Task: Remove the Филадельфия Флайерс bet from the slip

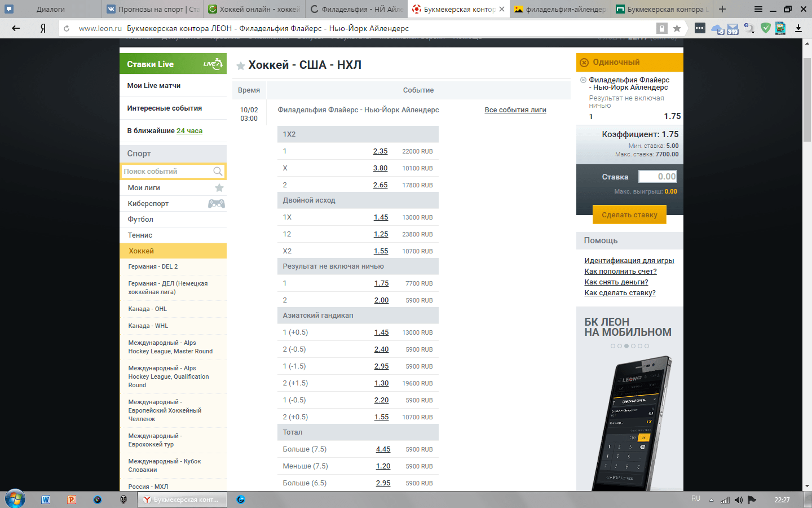Action: 583,80
